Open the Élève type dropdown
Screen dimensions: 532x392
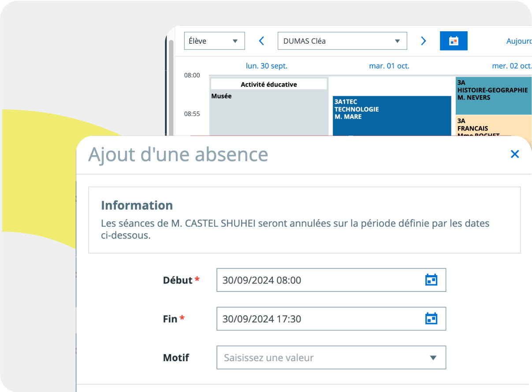coord(214,41)
